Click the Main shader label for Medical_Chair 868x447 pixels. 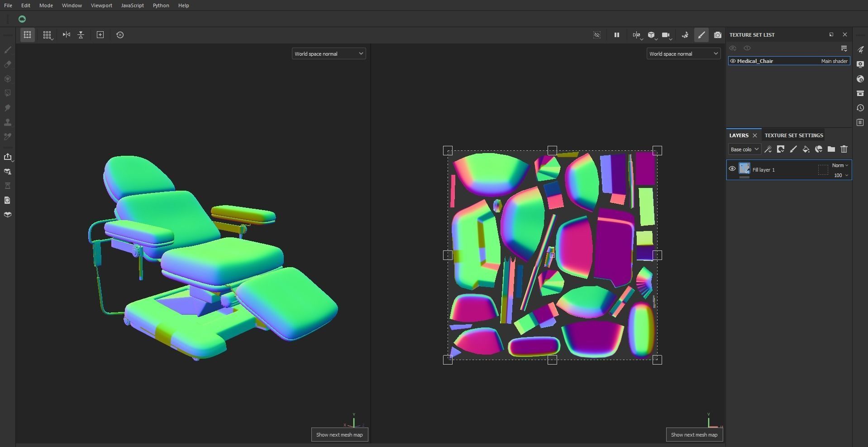pos(835,61)
